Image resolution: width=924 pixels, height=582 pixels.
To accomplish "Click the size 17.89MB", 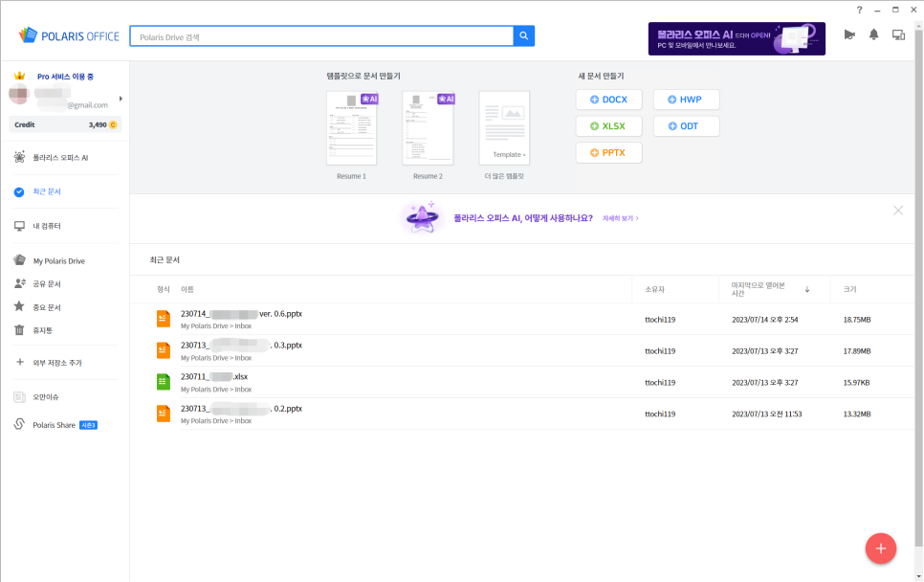I will pos(857,351).
